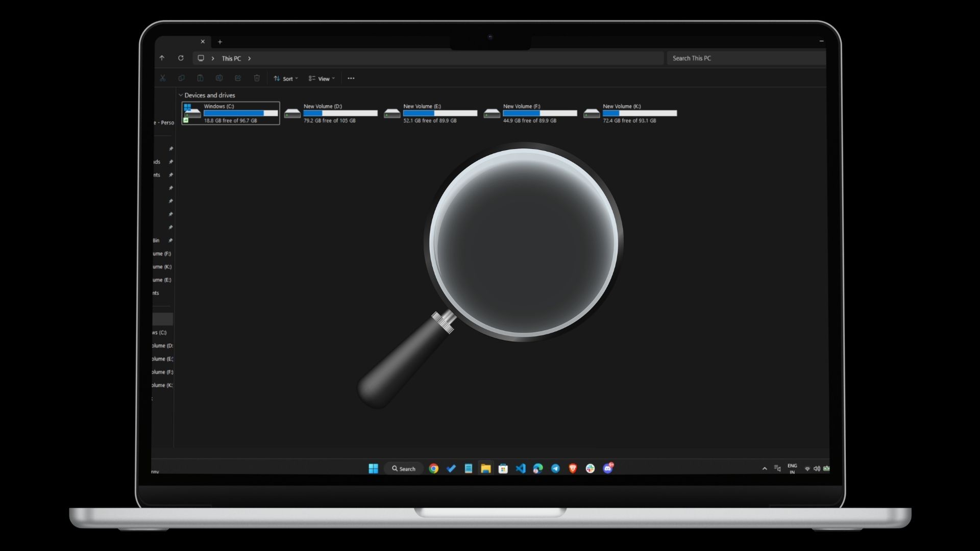
Task: Open Notepad from the taskbar
Action: pos(469,468)
